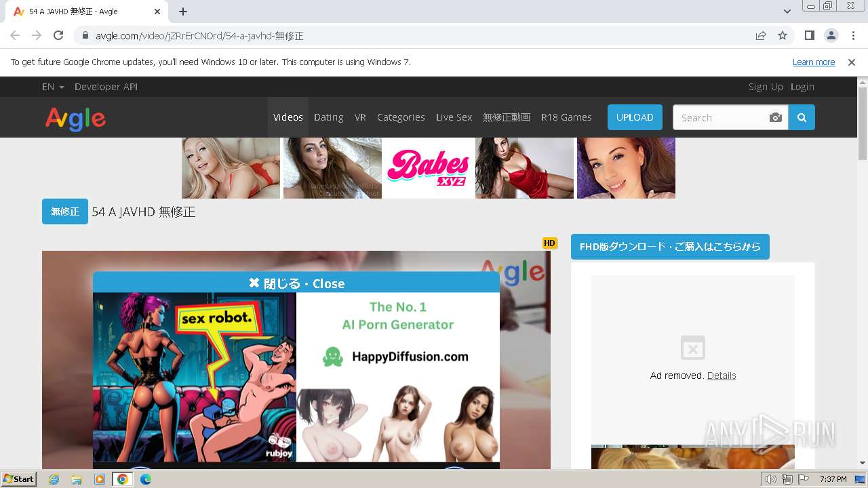Open the Learn more link
868x488 pixels.
(814, 62)
